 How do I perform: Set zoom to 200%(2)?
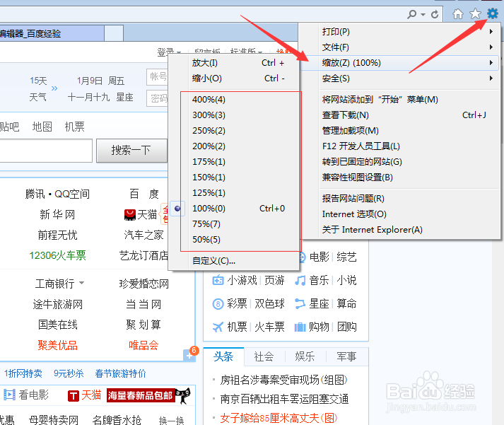234,146
